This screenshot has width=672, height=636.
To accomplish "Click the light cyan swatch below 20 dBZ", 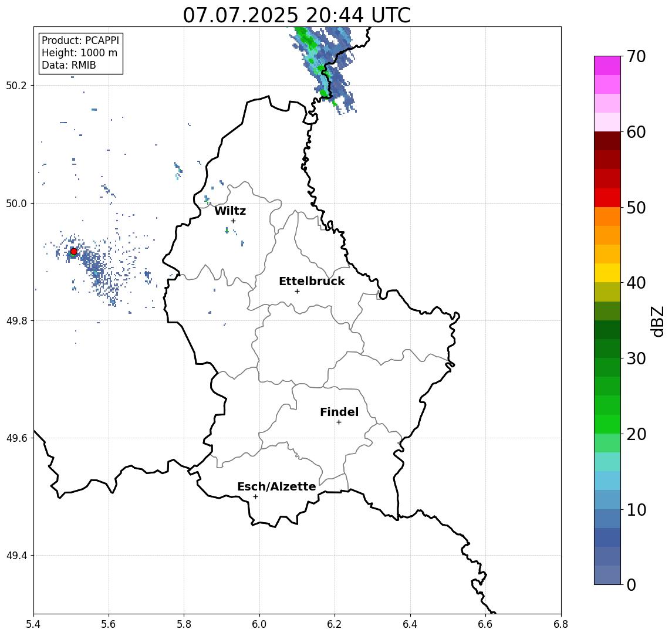I will click(x=607, y=462).
